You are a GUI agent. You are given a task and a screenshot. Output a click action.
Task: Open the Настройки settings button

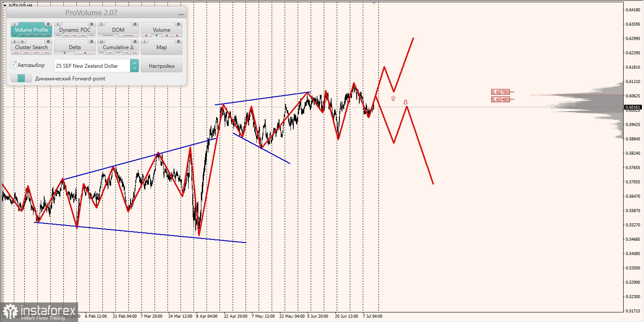[161, 66]
